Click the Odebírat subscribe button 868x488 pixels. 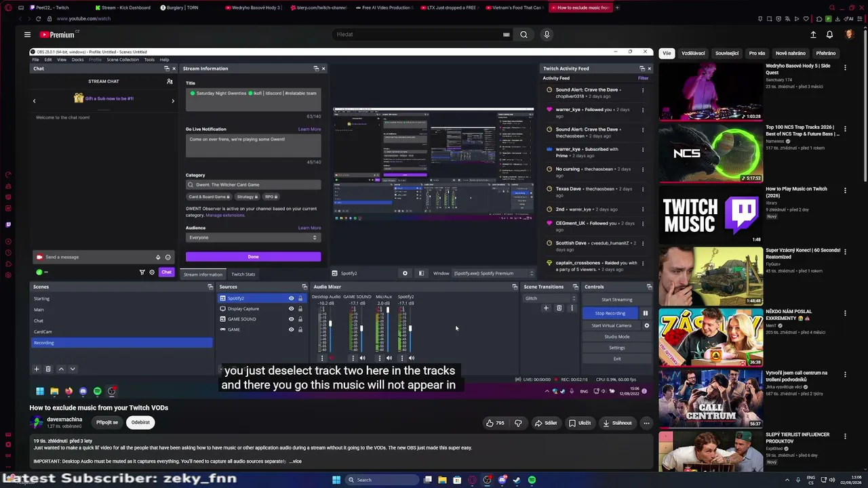[x=140, y=422]
